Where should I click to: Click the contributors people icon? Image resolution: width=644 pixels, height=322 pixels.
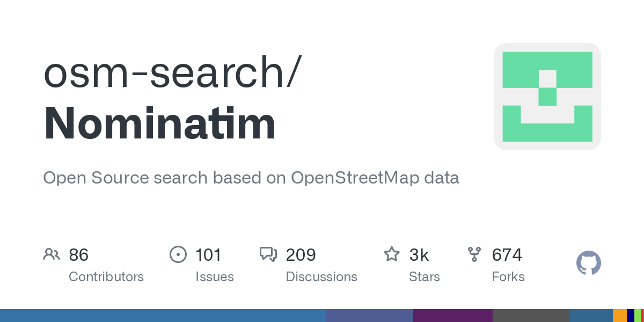52,254
